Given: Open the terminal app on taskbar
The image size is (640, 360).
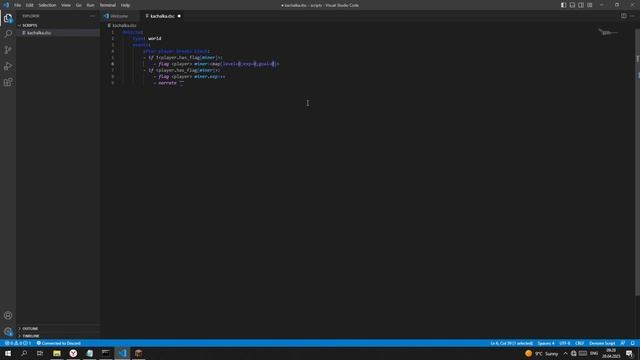Looking at the screenshot, I should 106,353.
